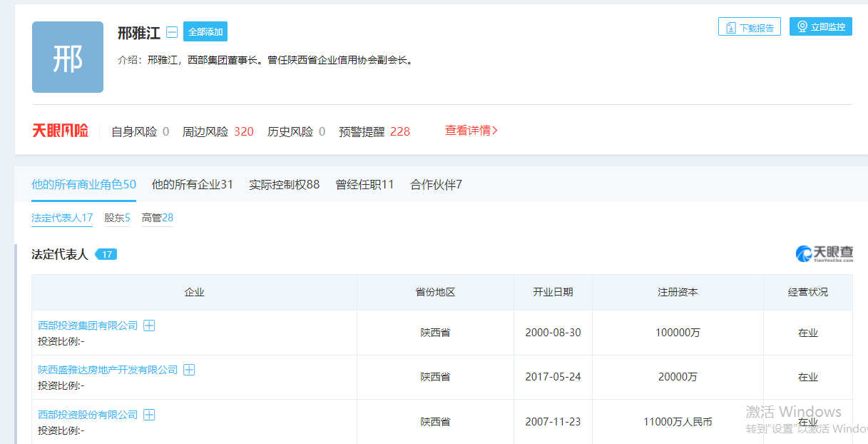This screenshot has width=868, height=444.
Task: Click the date 2017-05-24 cell
Action: click(553, 377)
